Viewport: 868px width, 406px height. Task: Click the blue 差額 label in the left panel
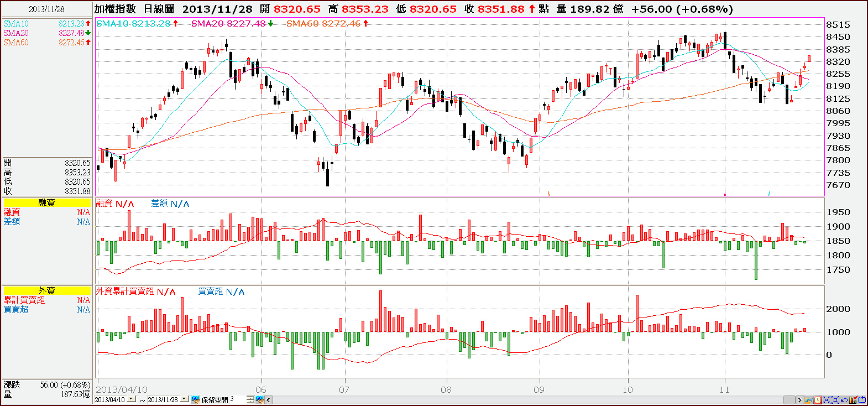pos(12,222)
